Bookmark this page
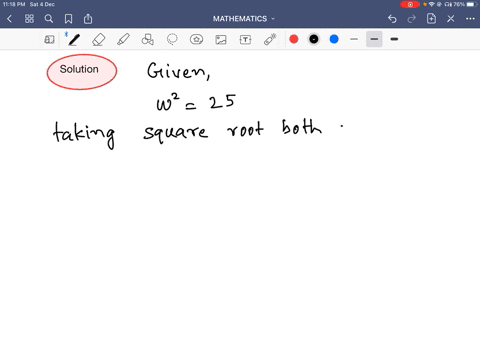 point(68,19)
